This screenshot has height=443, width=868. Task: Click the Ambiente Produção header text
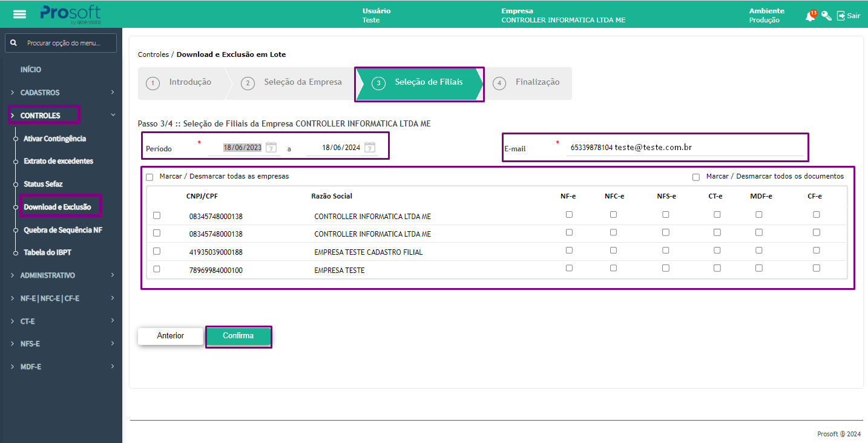coord(766,16)
